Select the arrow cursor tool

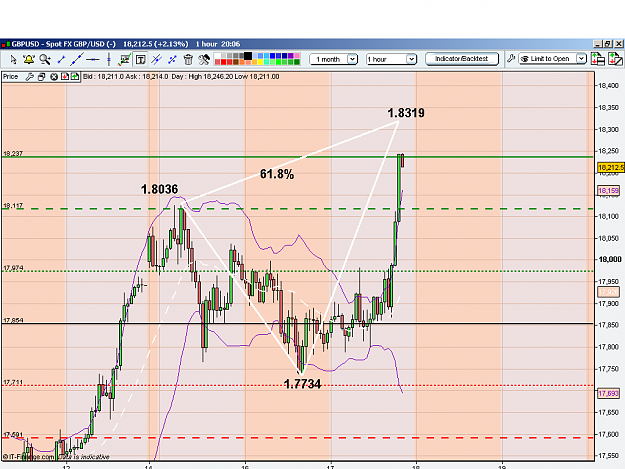point(13,60)
